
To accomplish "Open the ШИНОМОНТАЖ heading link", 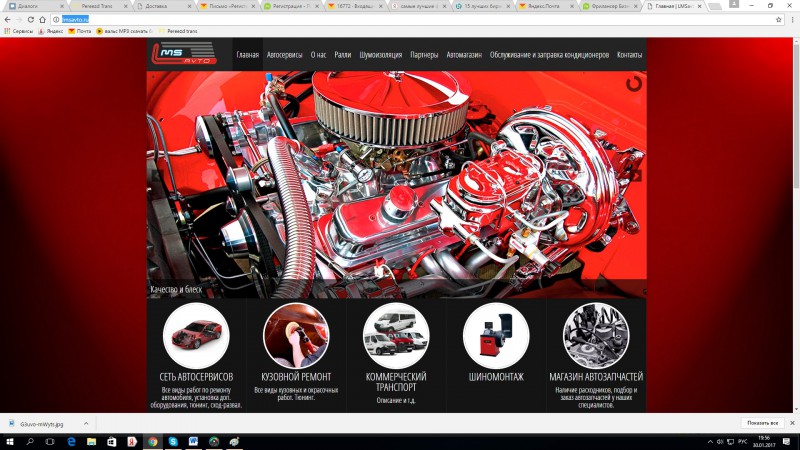I will tap(496, 377).
